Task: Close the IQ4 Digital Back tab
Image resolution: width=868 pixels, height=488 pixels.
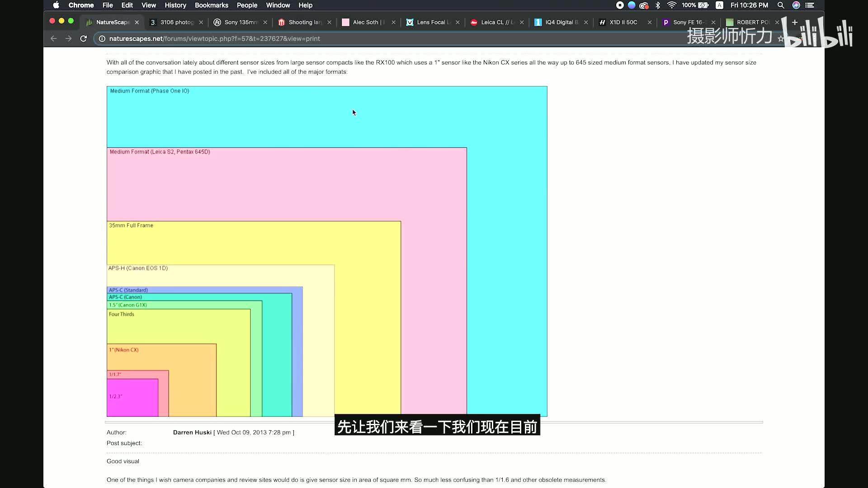Action: 586,22
